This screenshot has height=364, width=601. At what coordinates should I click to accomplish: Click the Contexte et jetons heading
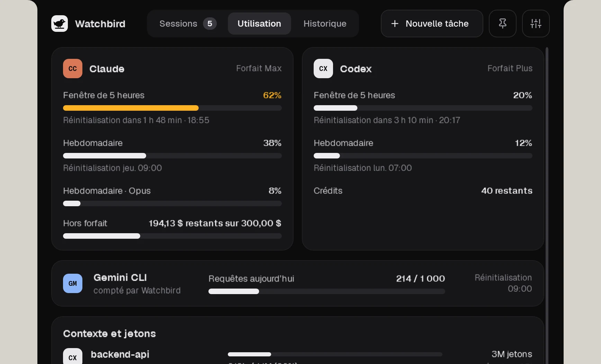109,334
